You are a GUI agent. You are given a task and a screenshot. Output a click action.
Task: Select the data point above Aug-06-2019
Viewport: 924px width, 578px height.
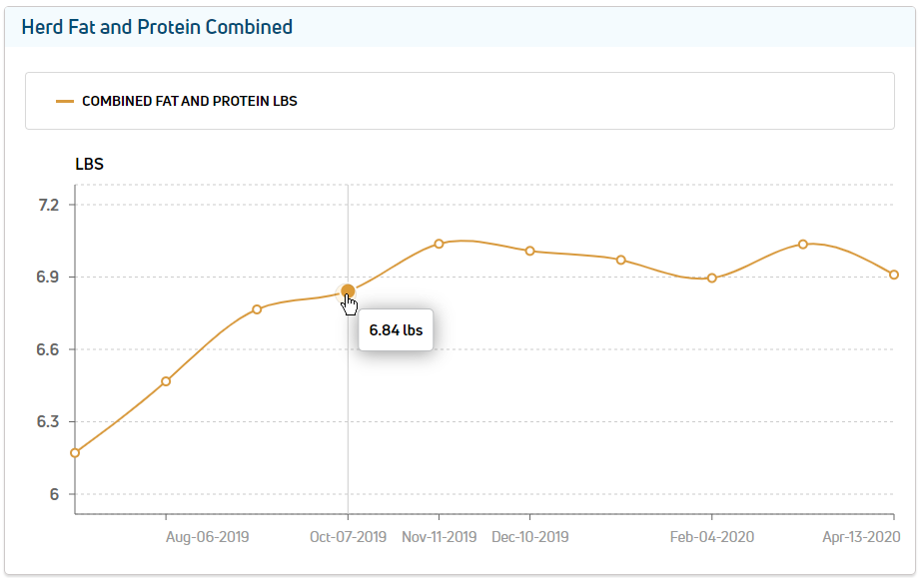[166, 381]
